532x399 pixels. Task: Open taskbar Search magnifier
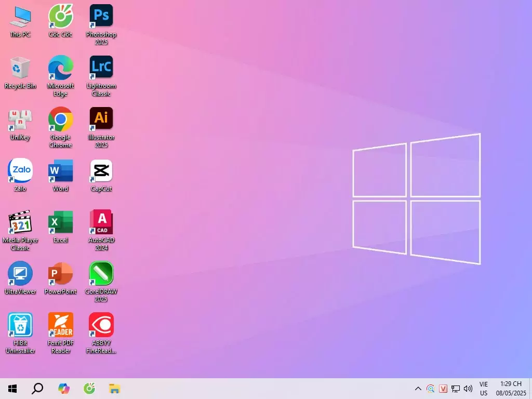click(37, 389)
